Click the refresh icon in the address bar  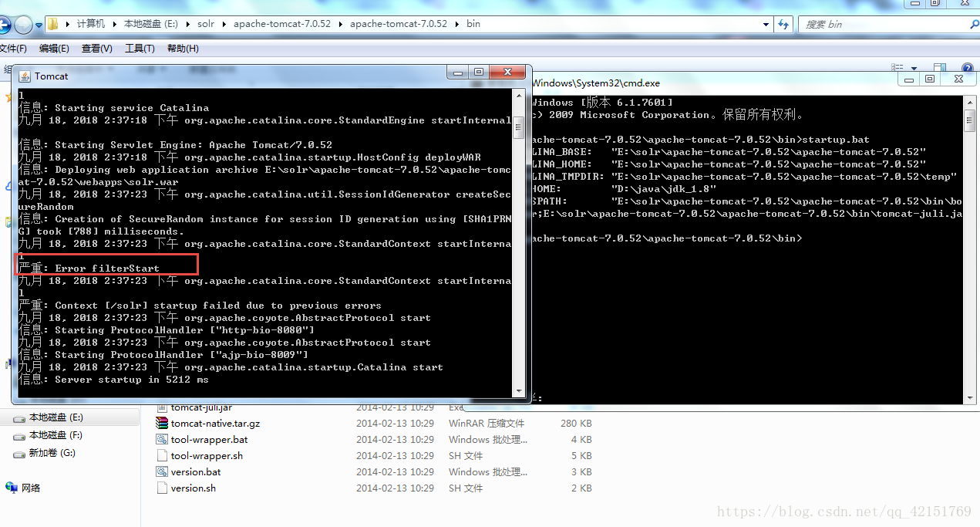[x=784, y=24]
